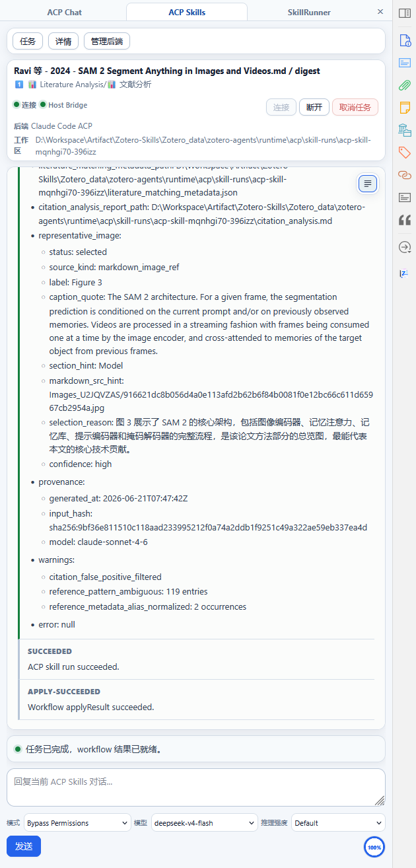Click the 任务已完成 status message
This screenshot has width=416, height=868.
click(94, 750)
